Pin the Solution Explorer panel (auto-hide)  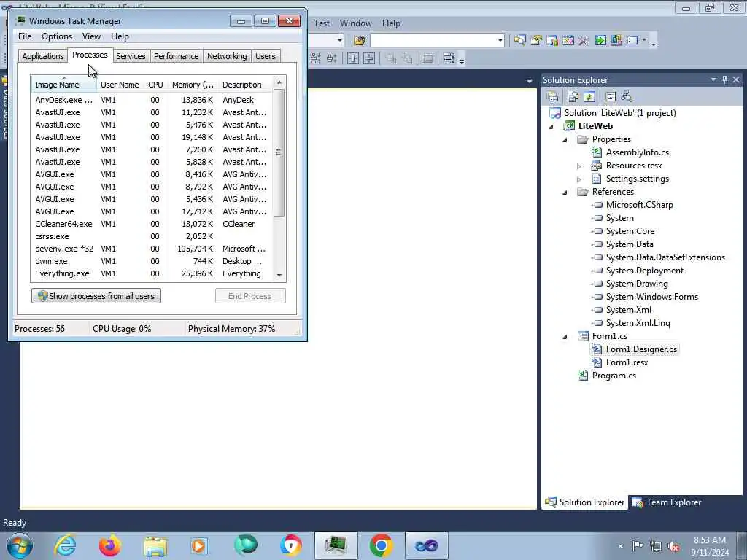pyautogui.click(x=724, y=79)
